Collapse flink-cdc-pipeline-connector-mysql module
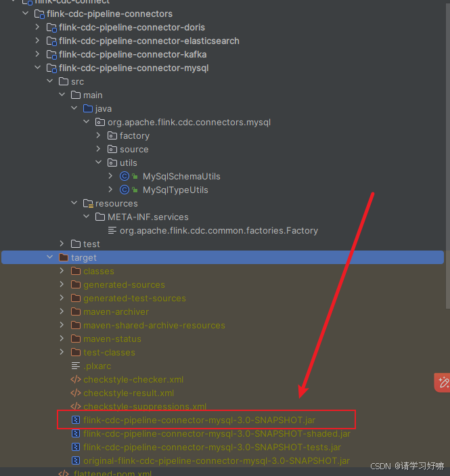 [38, 68]
